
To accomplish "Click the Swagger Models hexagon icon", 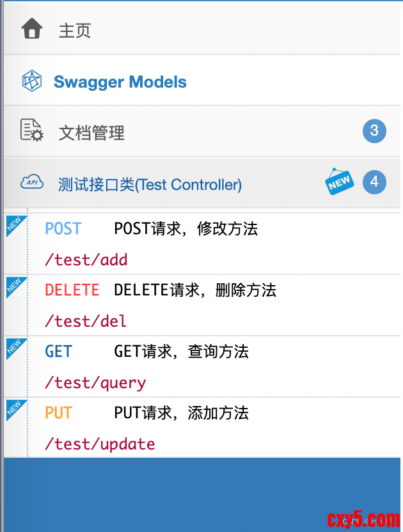I will (x=32, y=81).
